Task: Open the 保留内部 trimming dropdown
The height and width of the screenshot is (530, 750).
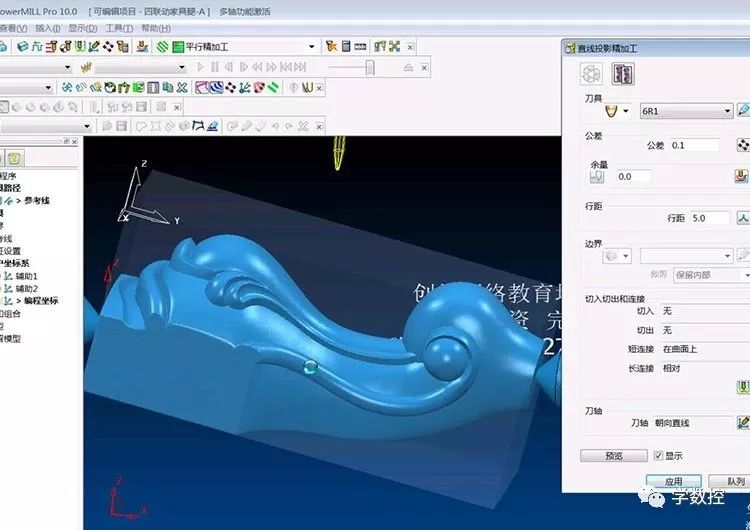Action: point(745,275)
